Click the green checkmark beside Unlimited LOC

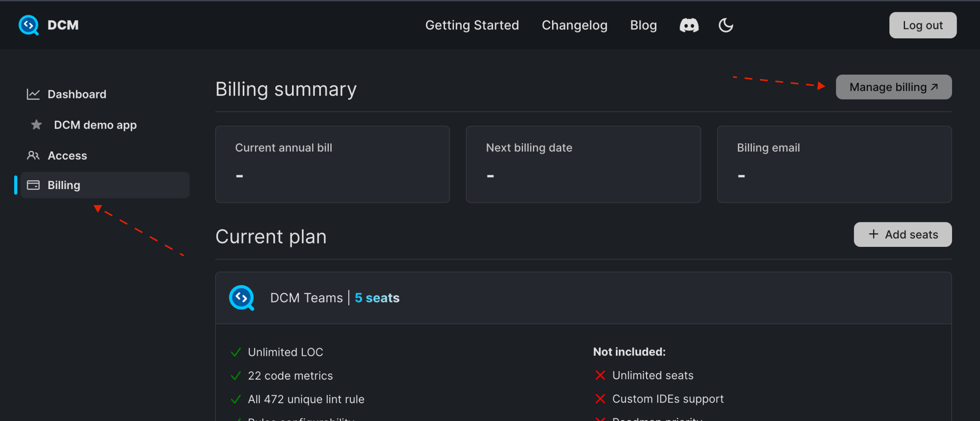(x=235, y=352)
